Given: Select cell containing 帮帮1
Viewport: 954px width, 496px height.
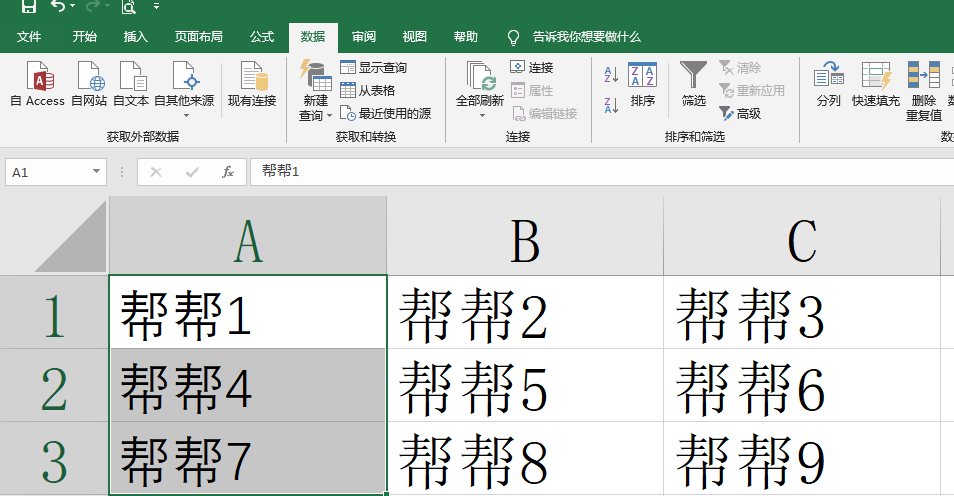Looking at the screenshot, I should [x=248, y=312].
